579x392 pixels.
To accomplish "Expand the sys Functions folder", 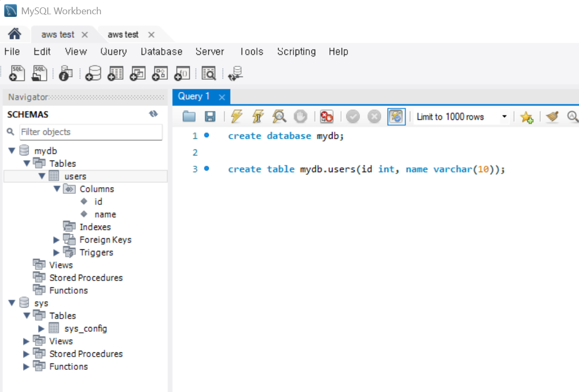I will point(26,367).
